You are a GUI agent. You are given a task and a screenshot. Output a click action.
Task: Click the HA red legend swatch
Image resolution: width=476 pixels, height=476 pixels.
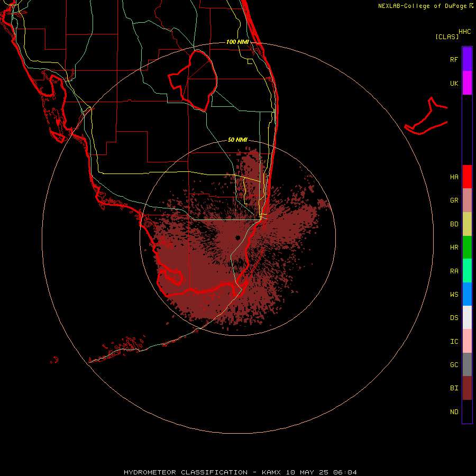tap(467, 177)
